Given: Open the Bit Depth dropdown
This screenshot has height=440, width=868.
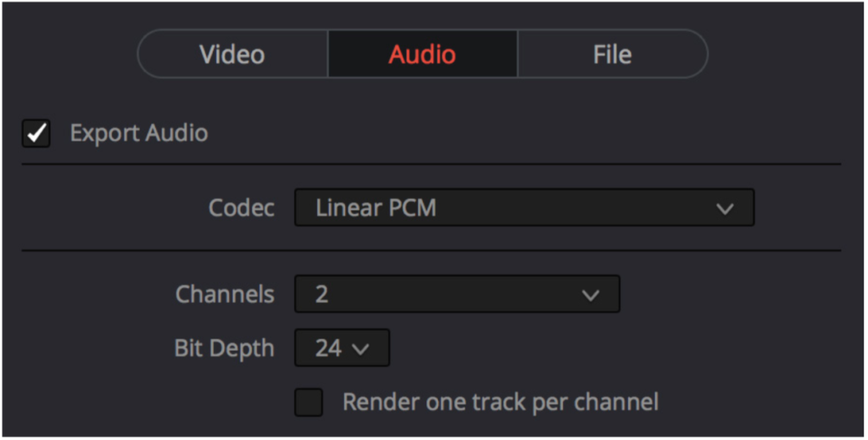Looking at the screenshot, I should [342, 348].
